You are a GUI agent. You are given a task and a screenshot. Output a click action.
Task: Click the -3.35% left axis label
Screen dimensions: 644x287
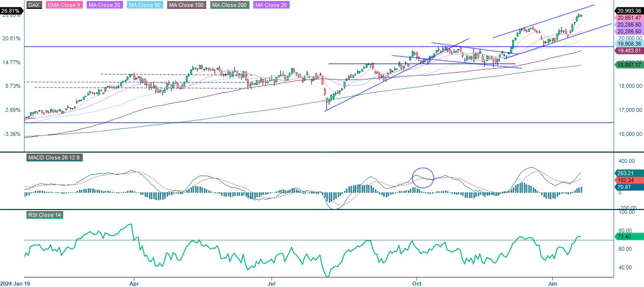coord(12,134)
